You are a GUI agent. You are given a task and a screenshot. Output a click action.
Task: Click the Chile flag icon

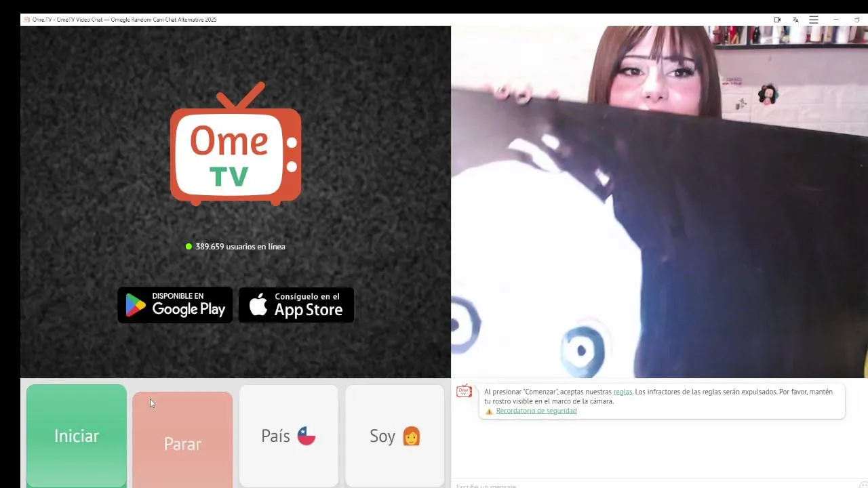point(307,436)
